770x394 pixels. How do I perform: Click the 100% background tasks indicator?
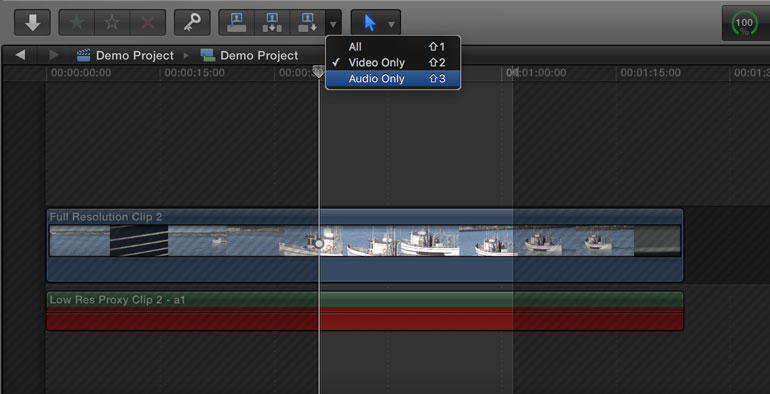pyautogui.click(x=744, y=24)
